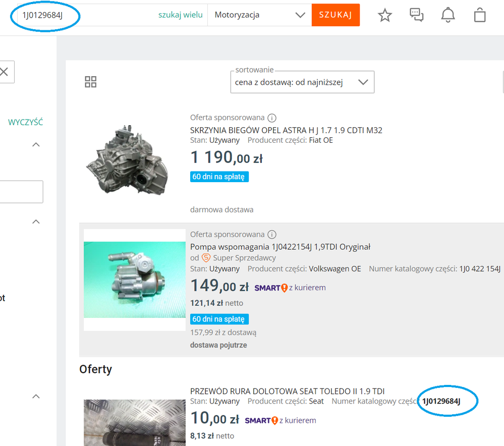Open 'SKRZYNIA BIEGÓW OPEL ASTRA H J' listing title
504x446 pixels.
click(286, 130)
